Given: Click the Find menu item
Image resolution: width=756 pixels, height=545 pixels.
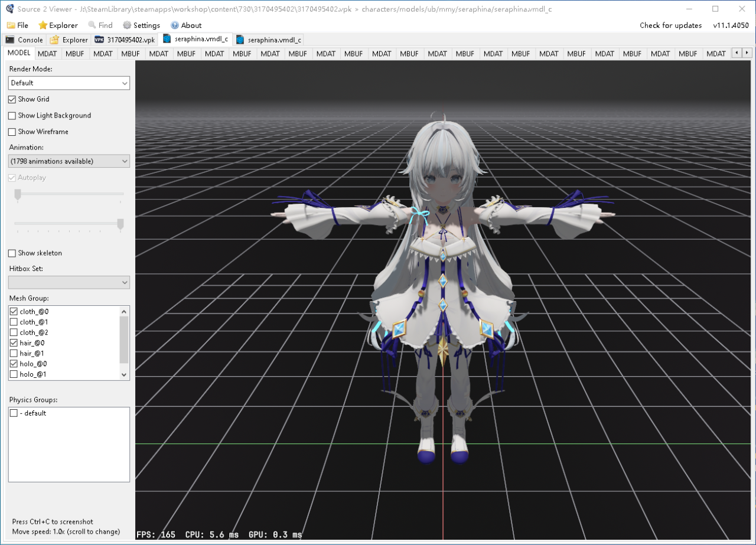Looking at the screenshot, I should click(x=100, y=25).
